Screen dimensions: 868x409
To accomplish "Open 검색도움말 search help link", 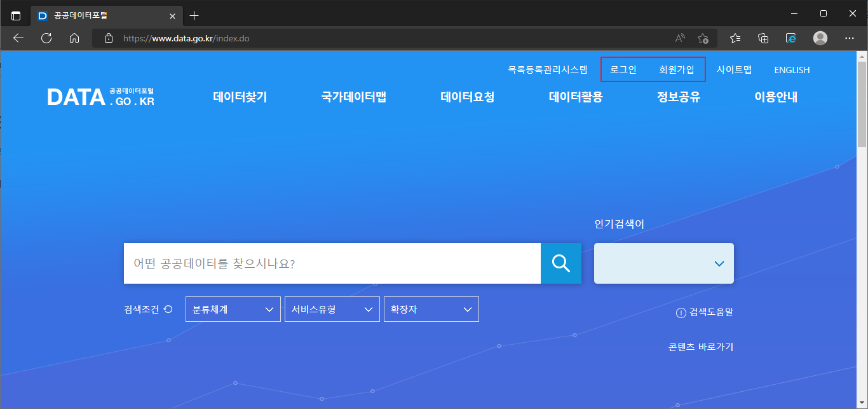I will pos(705,312).
